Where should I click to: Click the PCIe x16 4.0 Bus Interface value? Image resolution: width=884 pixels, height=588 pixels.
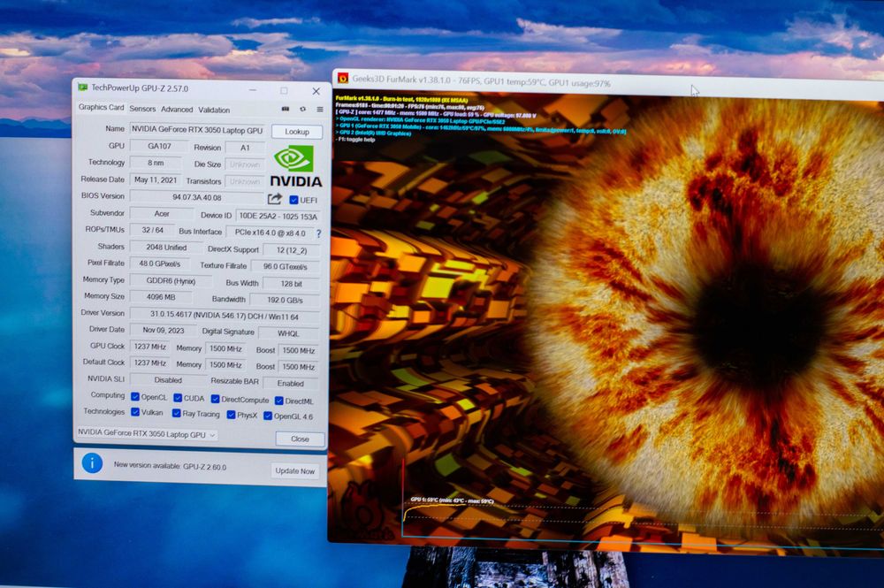click(x=270, y=233)
